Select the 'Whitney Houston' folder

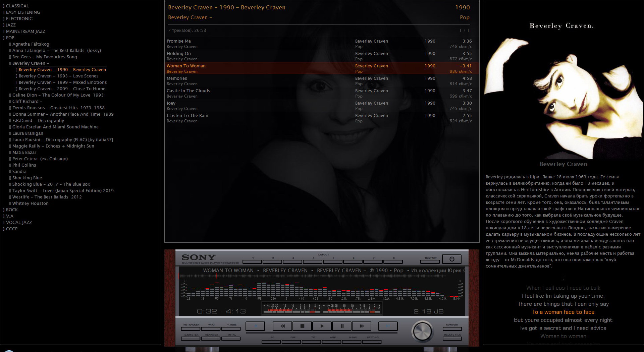[x=31, y=203]
